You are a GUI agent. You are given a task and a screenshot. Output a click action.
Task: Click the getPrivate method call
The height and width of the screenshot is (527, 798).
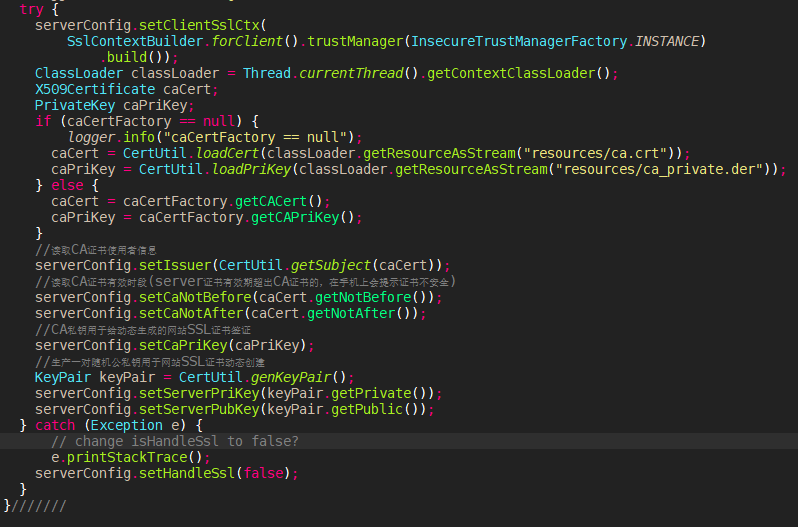click(371, 394)
